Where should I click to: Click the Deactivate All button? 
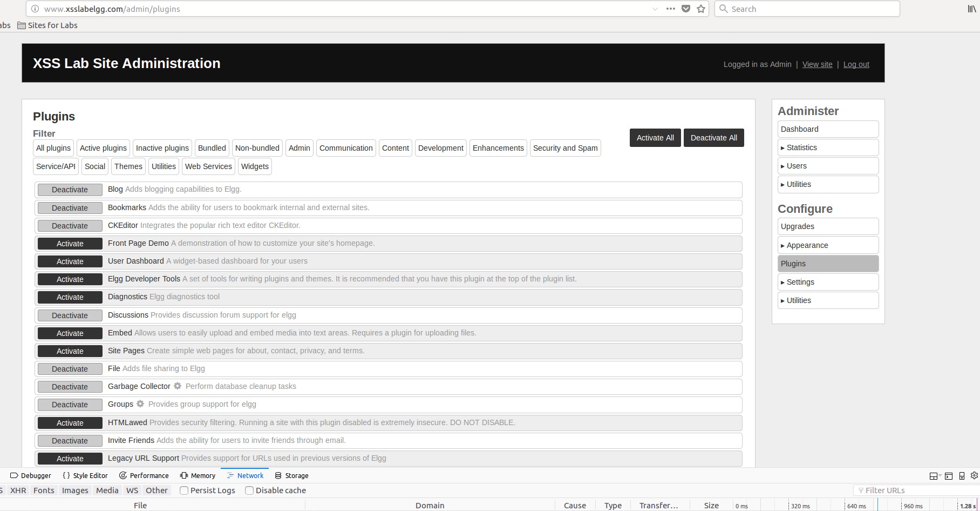[713, 138]
